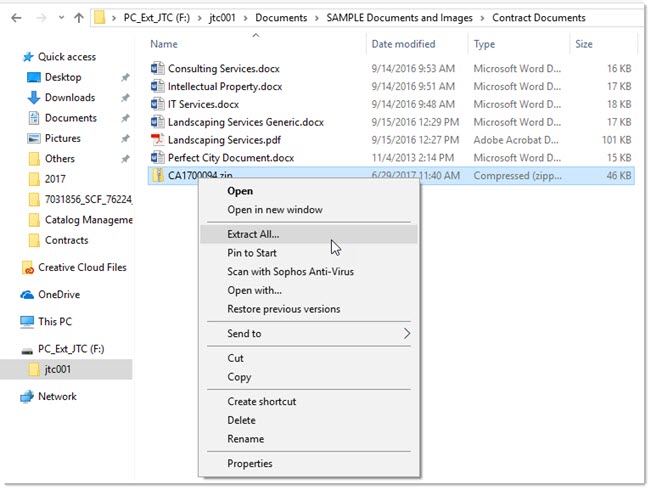Image resolution: width=651 pixels, height=490 pixels.
Task: Go up one folder level
Action: pos(78,18)
